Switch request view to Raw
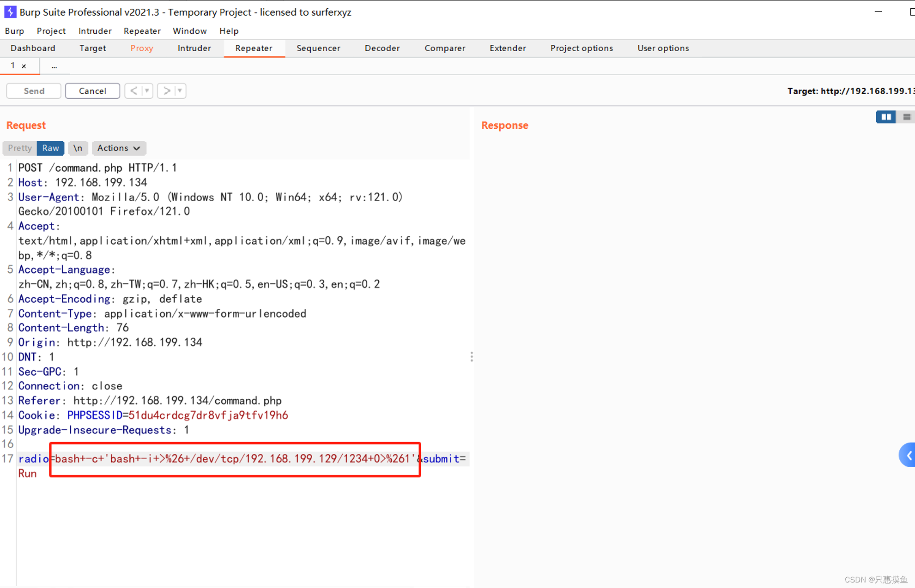Image resolution: width=915 pixels, height=588 pixels. [x=50, y=148]
